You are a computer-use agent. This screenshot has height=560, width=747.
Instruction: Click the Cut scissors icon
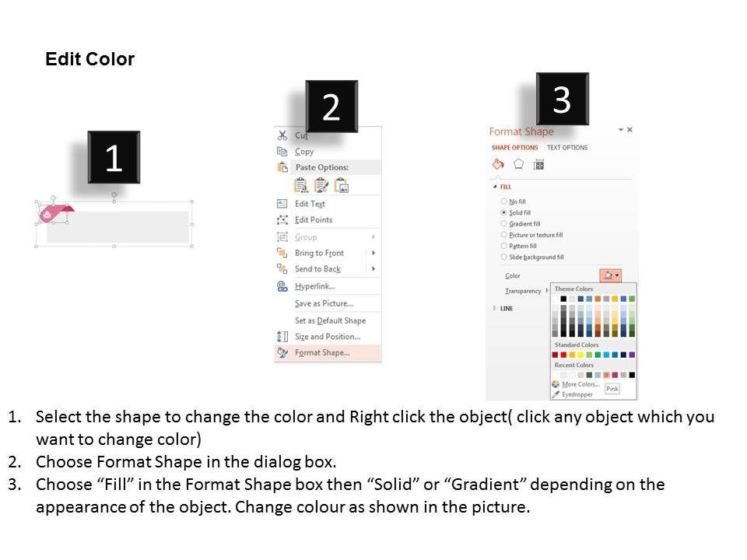282,135
